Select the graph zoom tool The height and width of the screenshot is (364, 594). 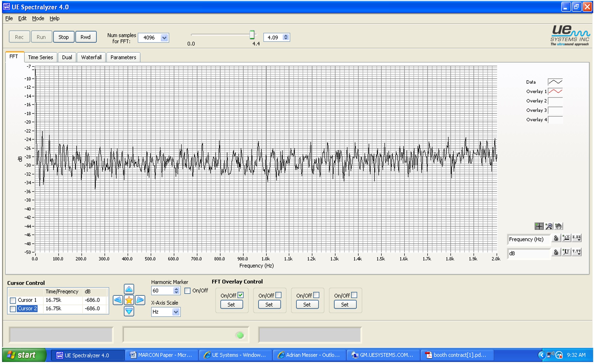[x=549, y=226]
